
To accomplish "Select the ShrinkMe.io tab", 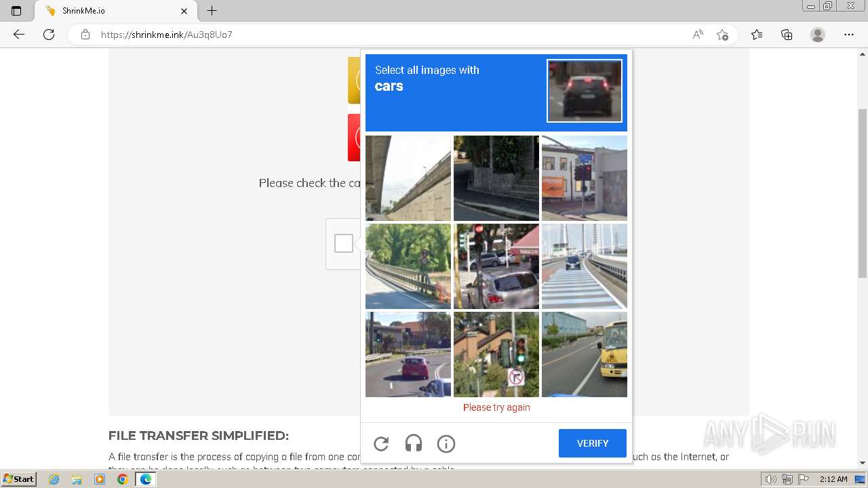I will [114, 11].
